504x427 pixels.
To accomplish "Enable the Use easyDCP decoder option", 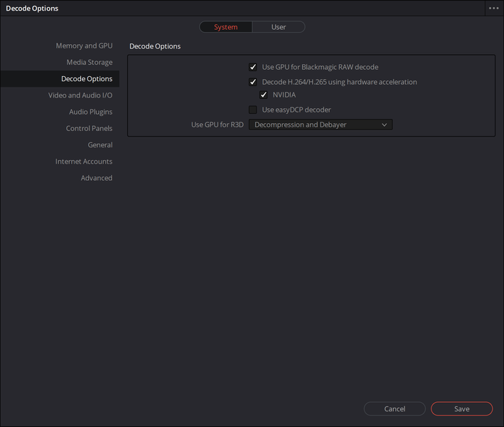I will (252, 110).
